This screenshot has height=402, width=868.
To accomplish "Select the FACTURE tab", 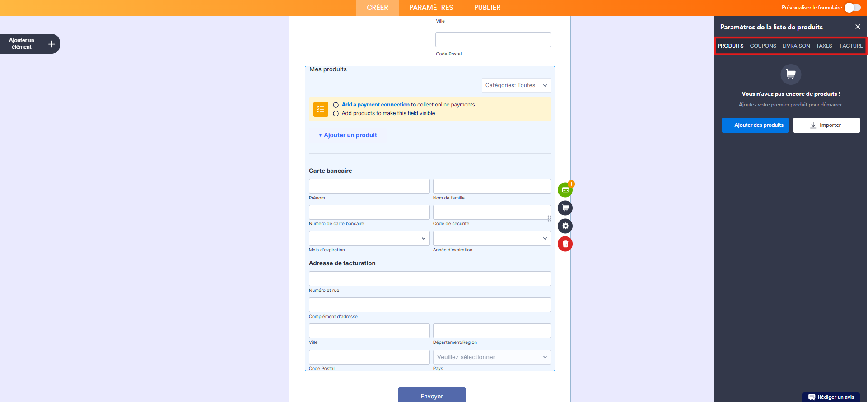I will click(x=851, y=46).
